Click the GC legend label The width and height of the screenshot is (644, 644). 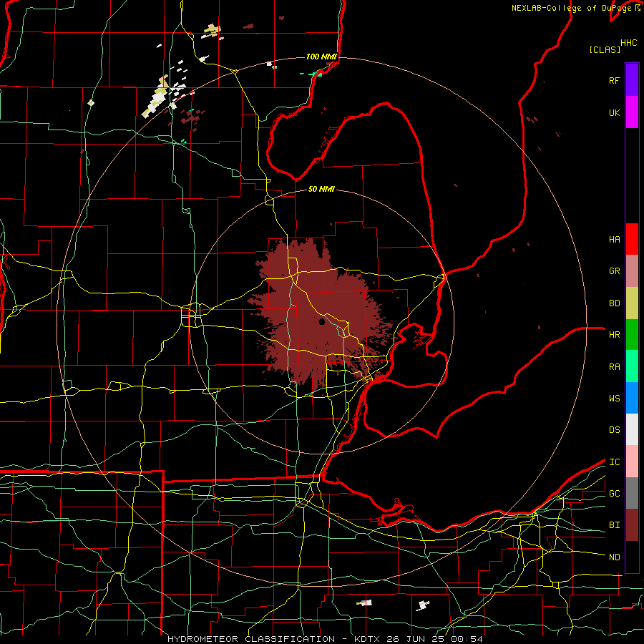click(x=614, y=493)
